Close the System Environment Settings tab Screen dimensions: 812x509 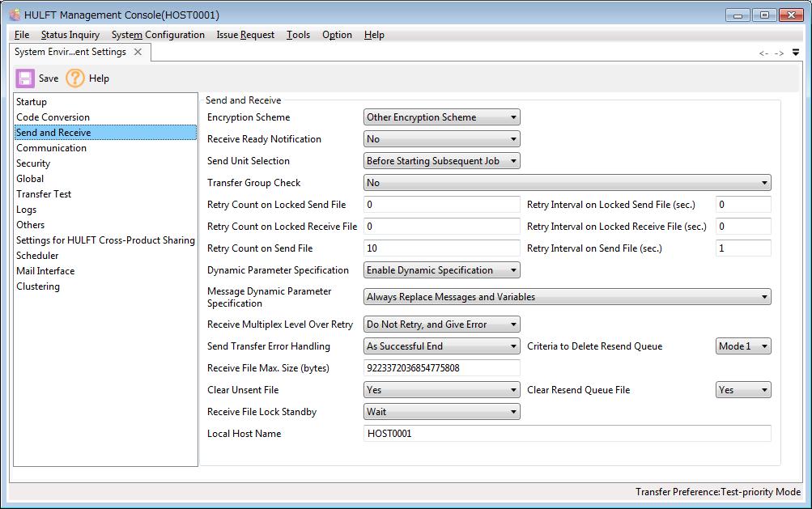[138, 52]
